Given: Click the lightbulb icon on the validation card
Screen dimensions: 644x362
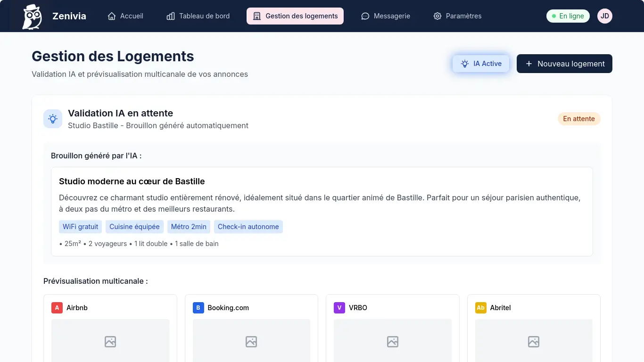Looking at the screenshot, I should (x=53, y=118).
